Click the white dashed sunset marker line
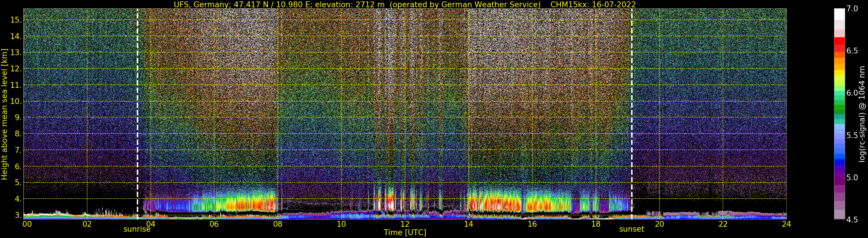Image resolution: width=868 pixels, height=238 pixels. [x=631, y=114]
